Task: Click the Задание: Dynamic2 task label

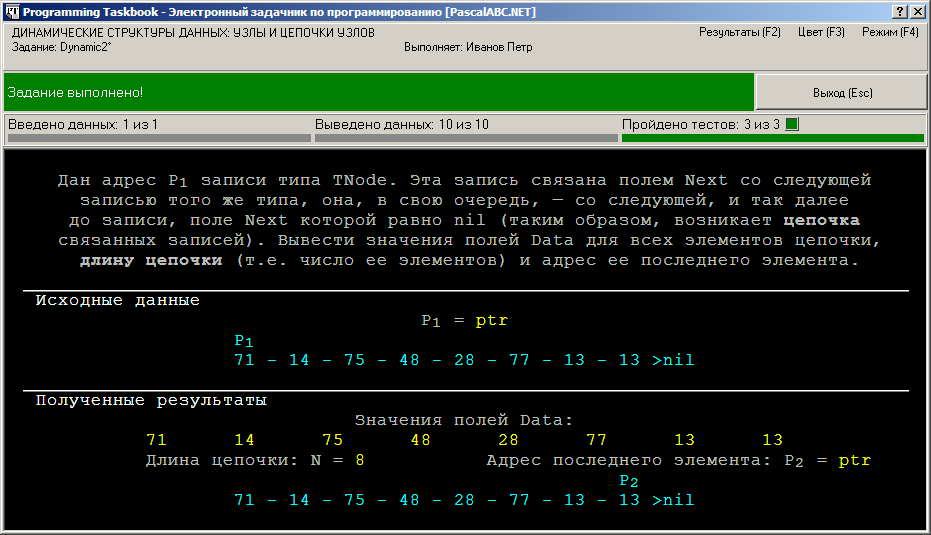Action: pyautogui.click(x=61, y=47)
